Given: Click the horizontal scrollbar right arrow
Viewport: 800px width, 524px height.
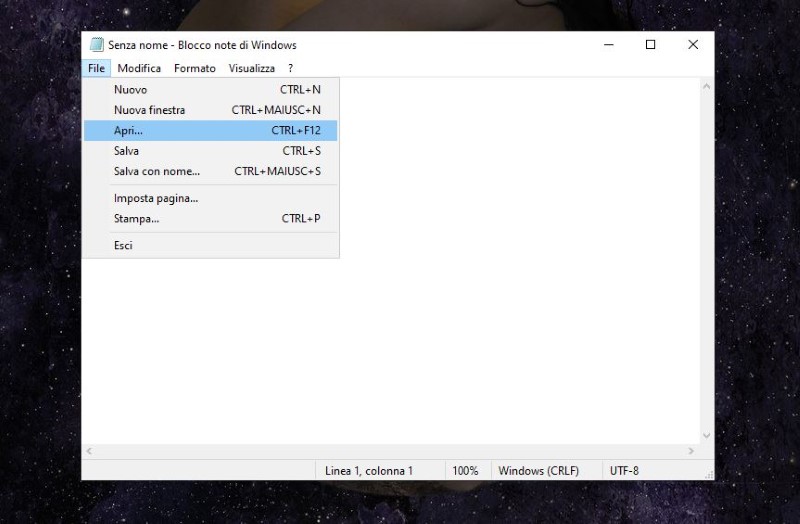Looking at the screenshot, I should (691, 451).
